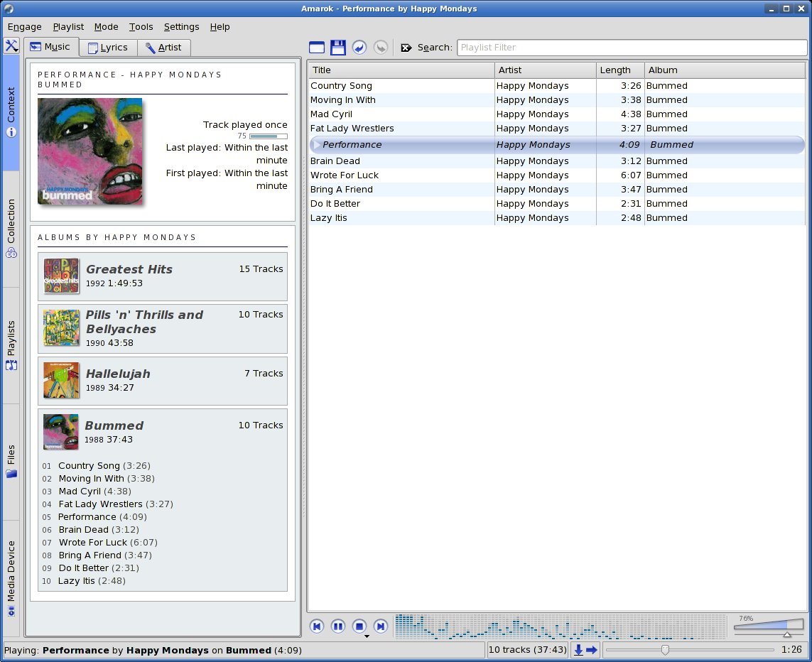Skip to the next track
This screenshot has width=812, height=662.
coord(381,626)
